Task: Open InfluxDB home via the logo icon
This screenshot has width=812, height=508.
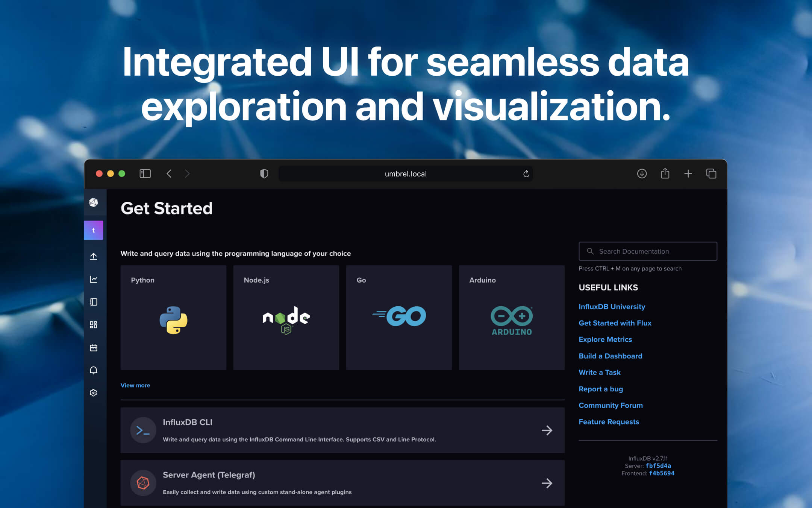Action: [x=94, y=202]
